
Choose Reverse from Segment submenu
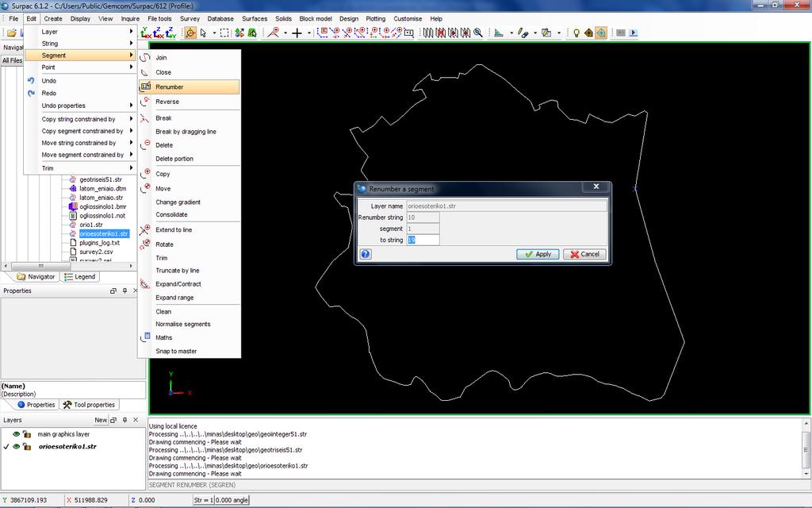(x=190, y=102)
